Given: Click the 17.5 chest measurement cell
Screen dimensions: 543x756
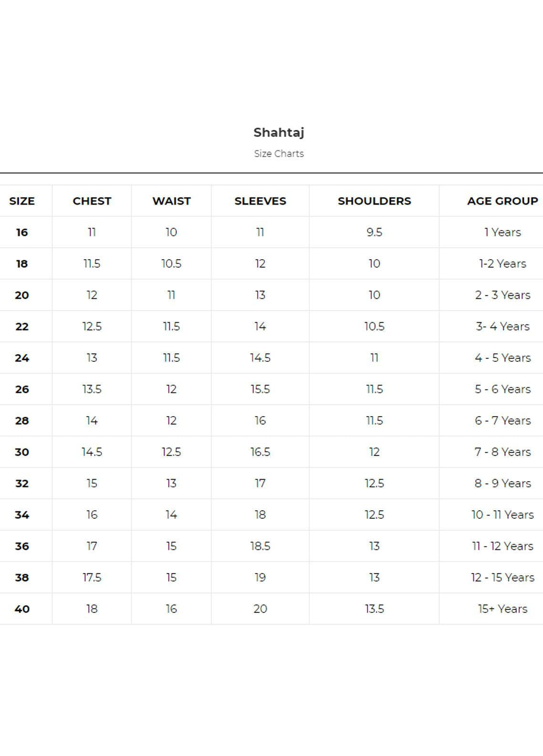Looking at the screenshot, I should pos(92,577).
